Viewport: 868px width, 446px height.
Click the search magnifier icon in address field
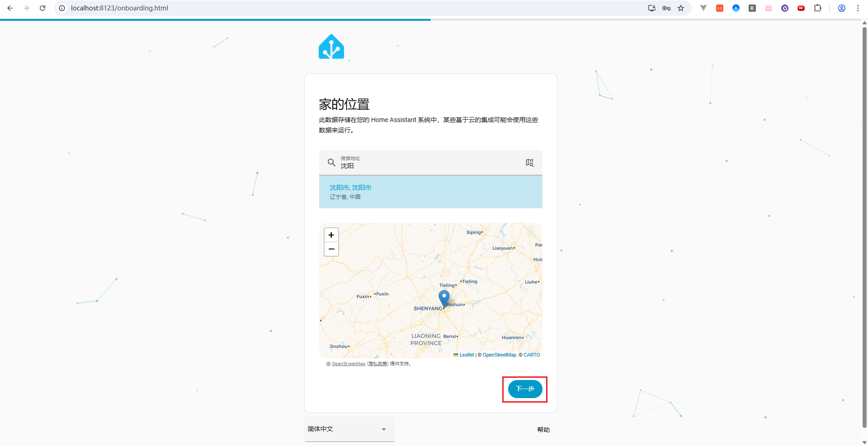coord(331,163)
